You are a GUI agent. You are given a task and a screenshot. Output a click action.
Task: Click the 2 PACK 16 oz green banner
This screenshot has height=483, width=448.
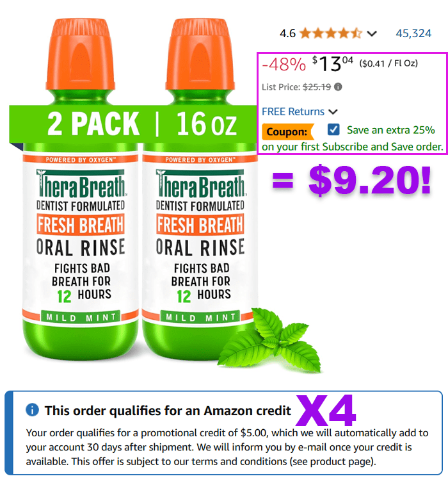click(x=133, y=124)
